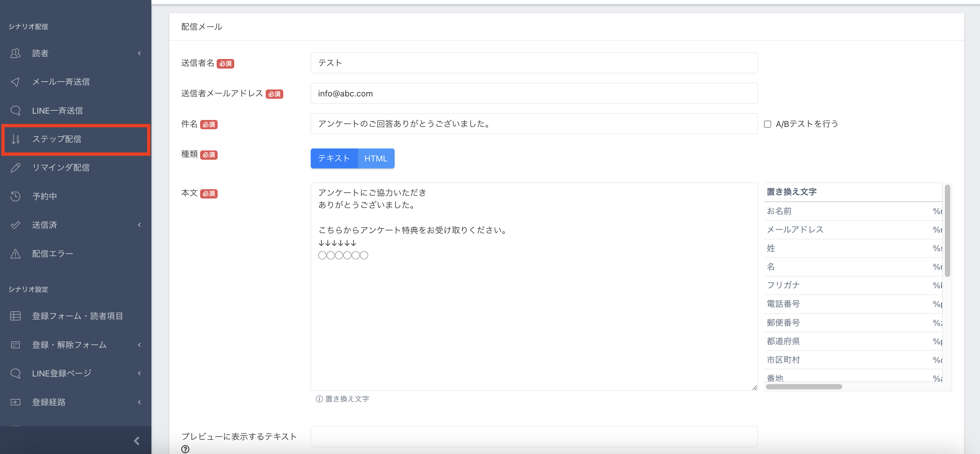Click the warning triangle icon for 配信エラー
Image resolution: width=980 pixels, height=454 pixels.
tap(15, 254)
